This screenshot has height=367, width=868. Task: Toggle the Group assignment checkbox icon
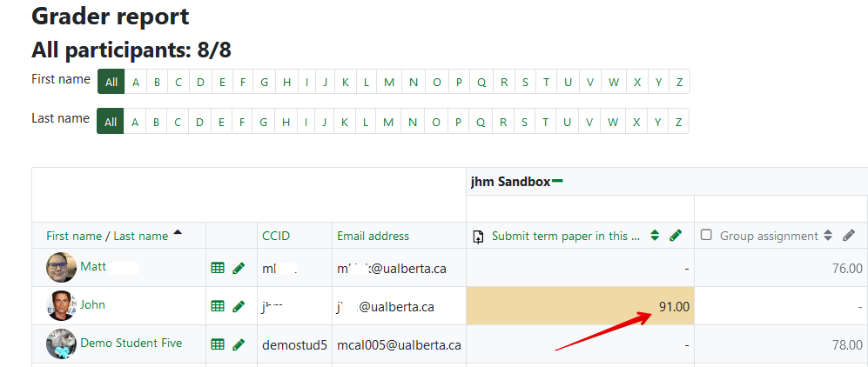706,235
